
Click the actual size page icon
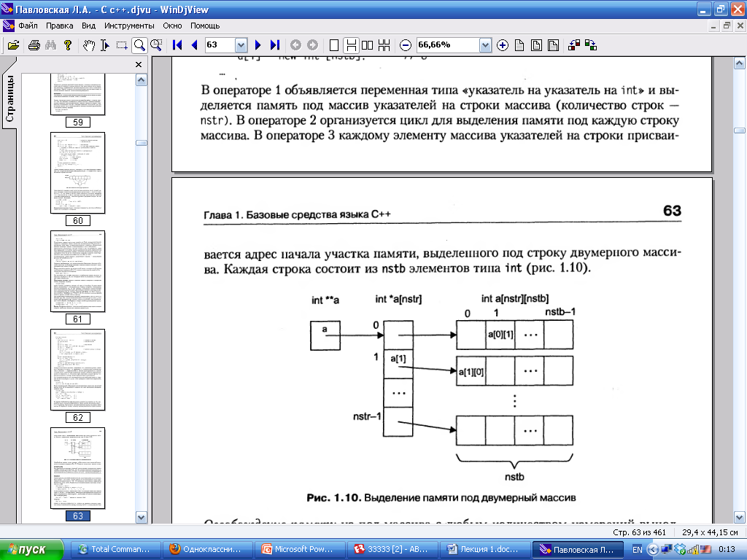519,45
